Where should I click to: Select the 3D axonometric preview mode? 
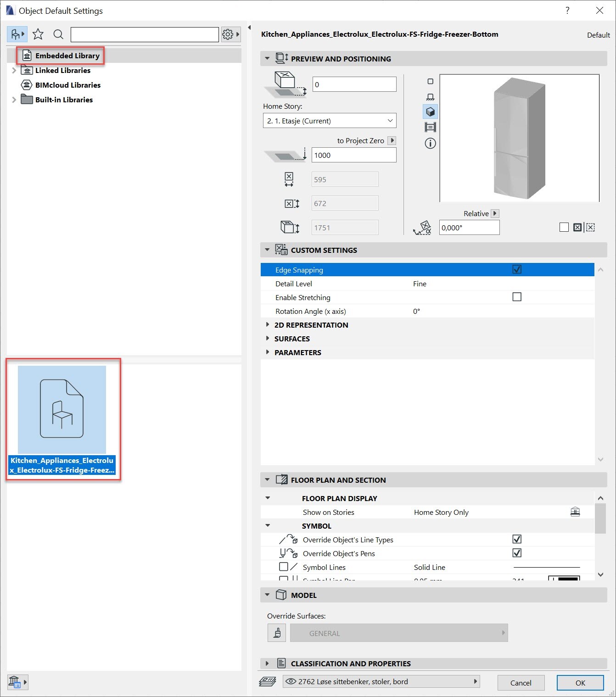click(x=430, y=112)
